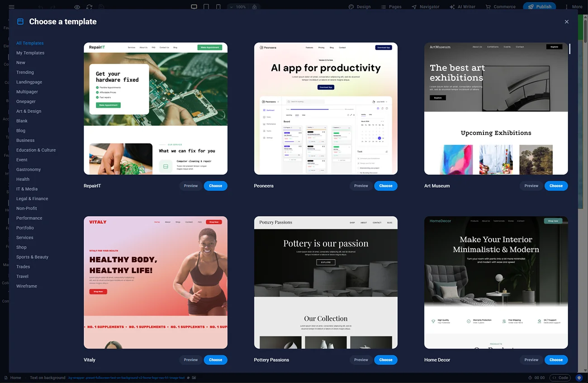Filter templates by Art & Design

[x=28, y=111]
